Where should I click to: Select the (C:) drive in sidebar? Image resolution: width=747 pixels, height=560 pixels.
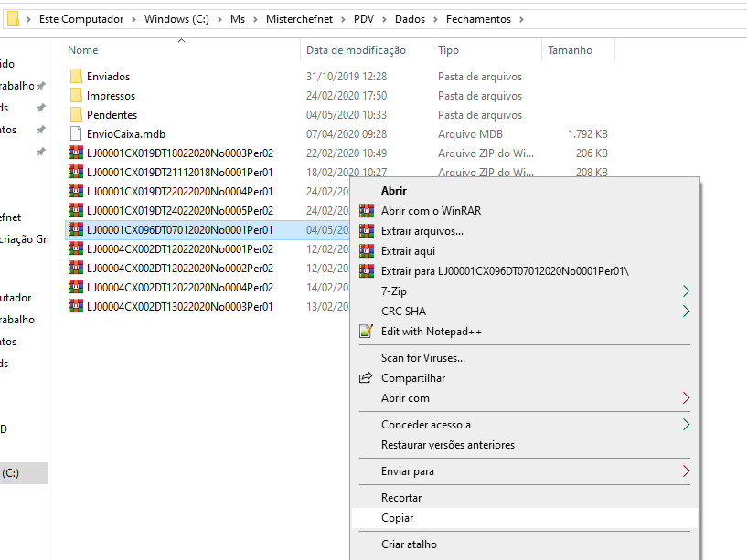24,473
